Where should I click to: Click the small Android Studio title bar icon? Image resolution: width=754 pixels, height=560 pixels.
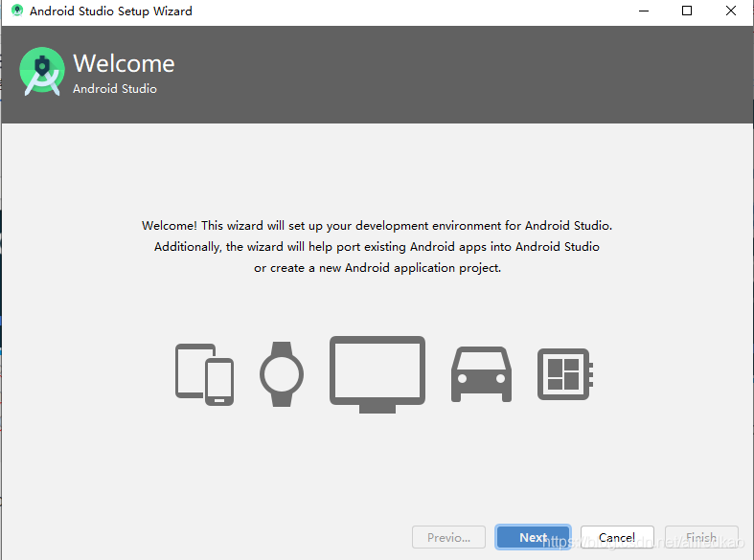pos(17,11)
